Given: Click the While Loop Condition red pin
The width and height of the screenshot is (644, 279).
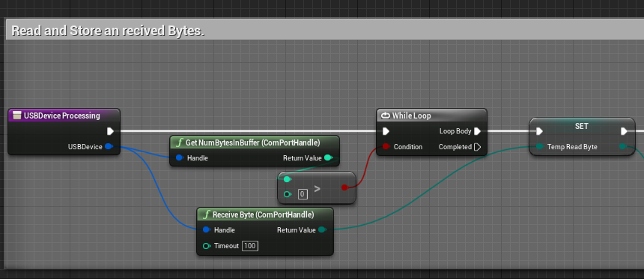Looking at the screenshot, I should pyautogui.click(x=386, y=146).
